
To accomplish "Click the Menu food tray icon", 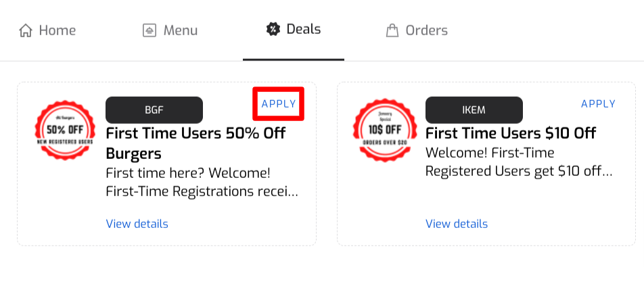I will (149, 31).
